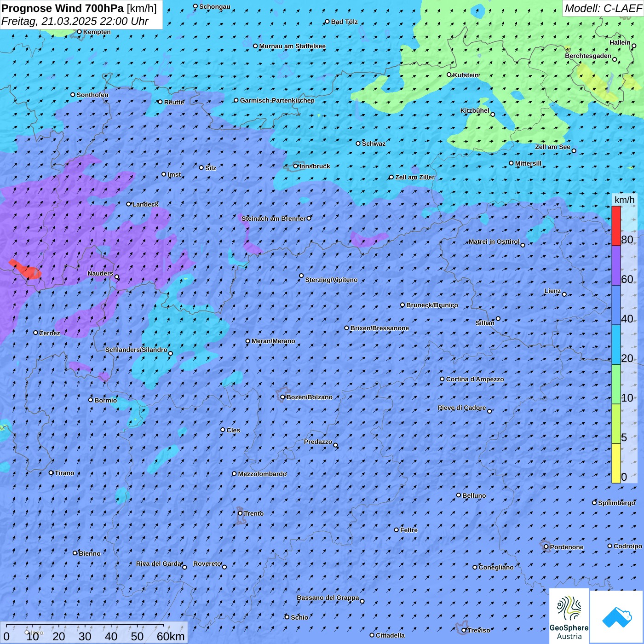Click the '60km' scale bar label
The height and width of the screenshot is (644, 644).
tap(171, 636)
